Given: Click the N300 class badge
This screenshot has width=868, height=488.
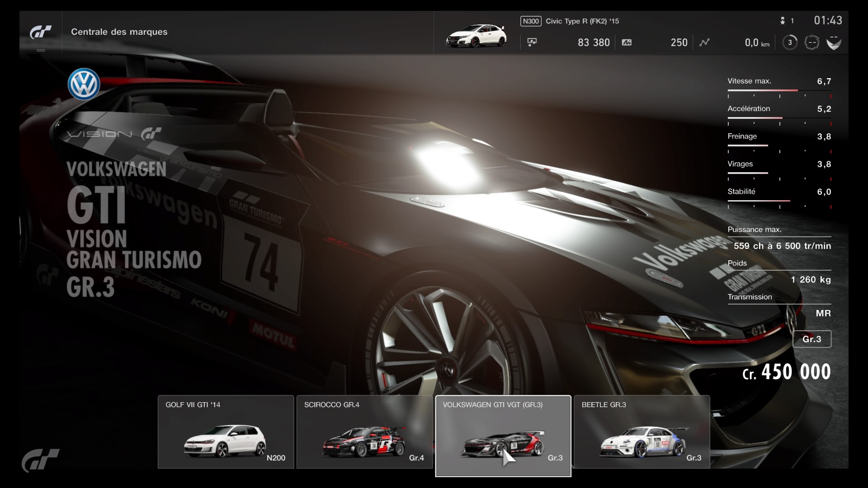Looking at the screenshot, I should coord(532,21).
